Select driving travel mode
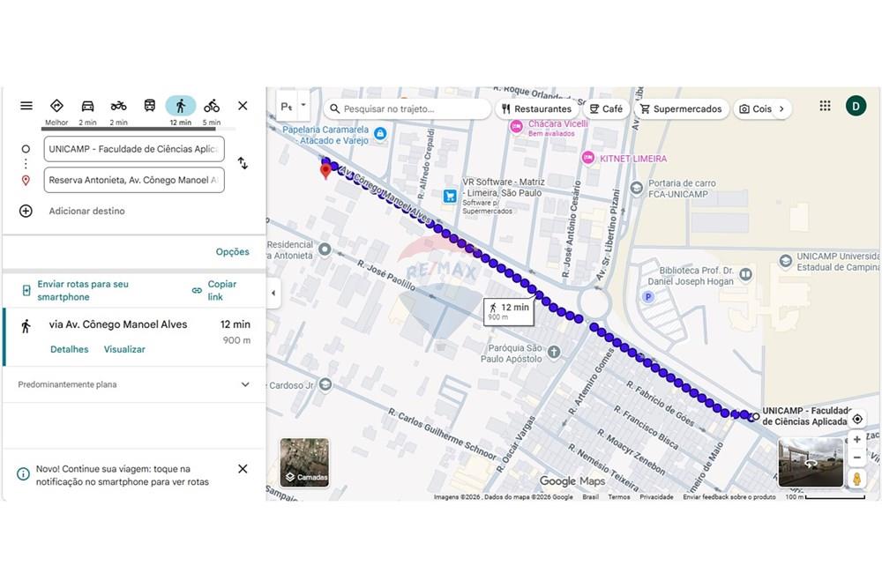Screen dimensions: 882x588 pyautogui.click(x=87, y=107)
